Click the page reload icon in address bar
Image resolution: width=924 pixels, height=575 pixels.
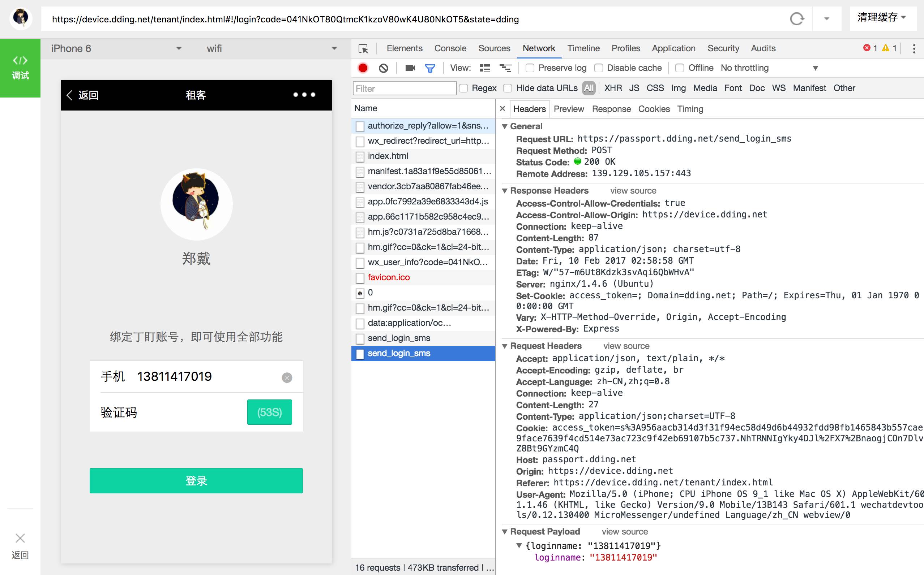coord(796,19)
